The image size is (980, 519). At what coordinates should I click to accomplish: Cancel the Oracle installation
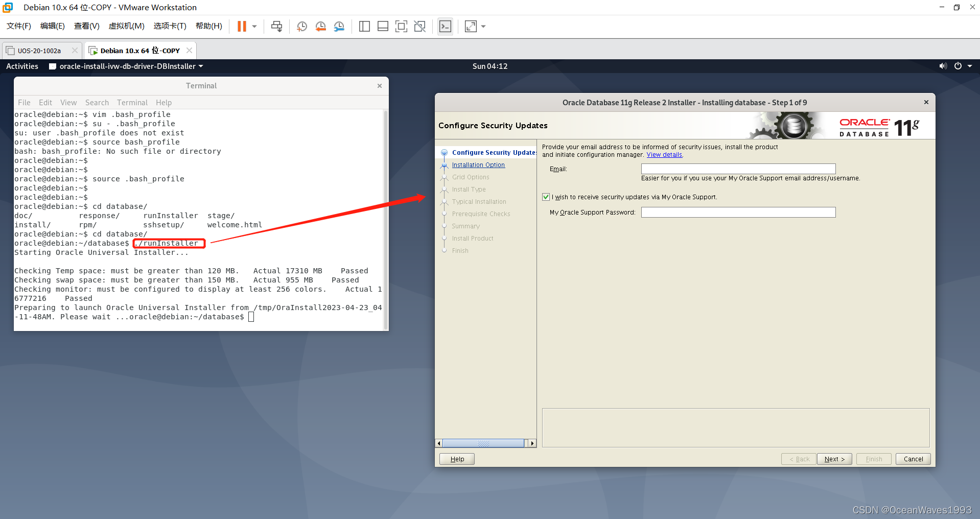pos(913,459)
